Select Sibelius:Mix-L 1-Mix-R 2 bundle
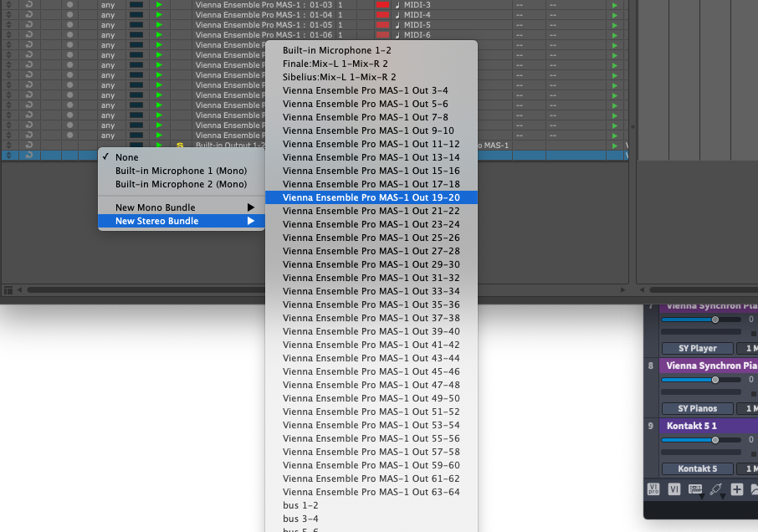The width and height of the screenshot is (758, 532). point(371,77)
